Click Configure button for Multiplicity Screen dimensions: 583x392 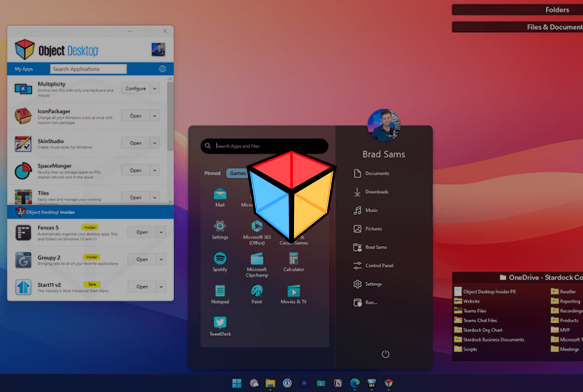[136, 88]
